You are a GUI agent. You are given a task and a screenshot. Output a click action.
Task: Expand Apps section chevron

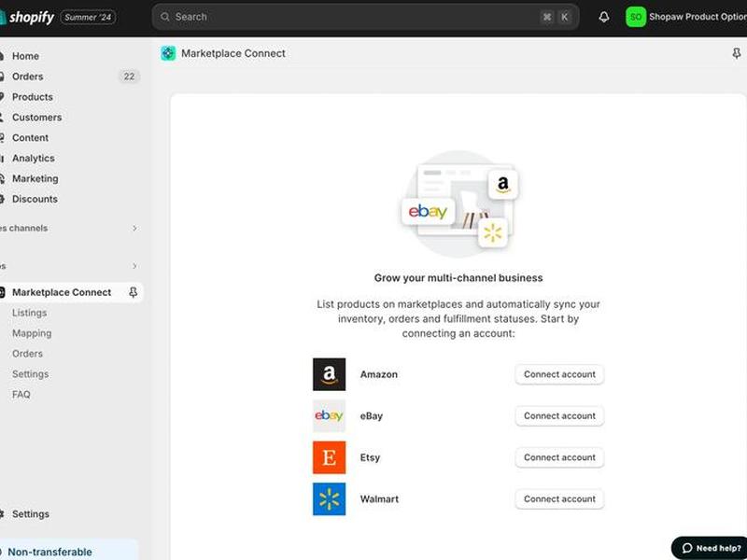134,266
